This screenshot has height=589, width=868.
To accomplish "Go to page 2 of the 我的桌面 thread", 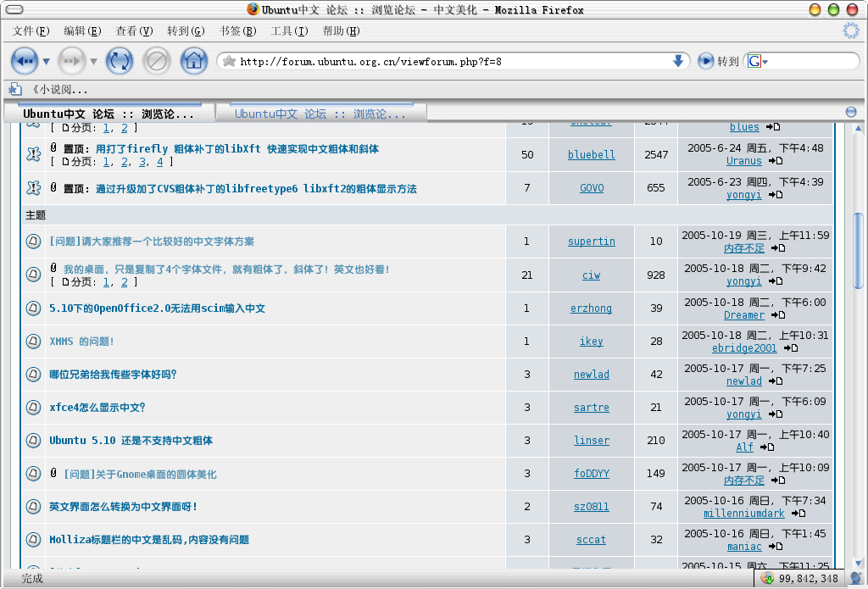I will pyautogui.click(x=124, y=281).
